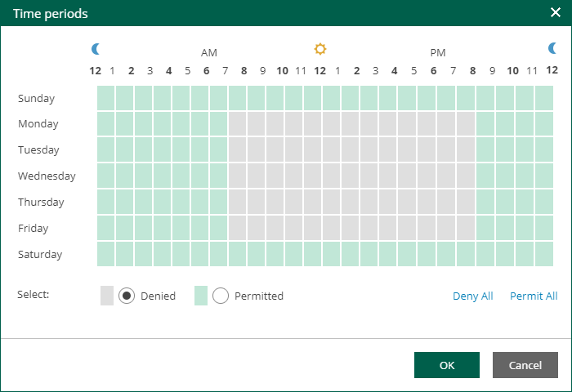Click the noon sun icon
The image size is (572, 392).
(320, 49)
